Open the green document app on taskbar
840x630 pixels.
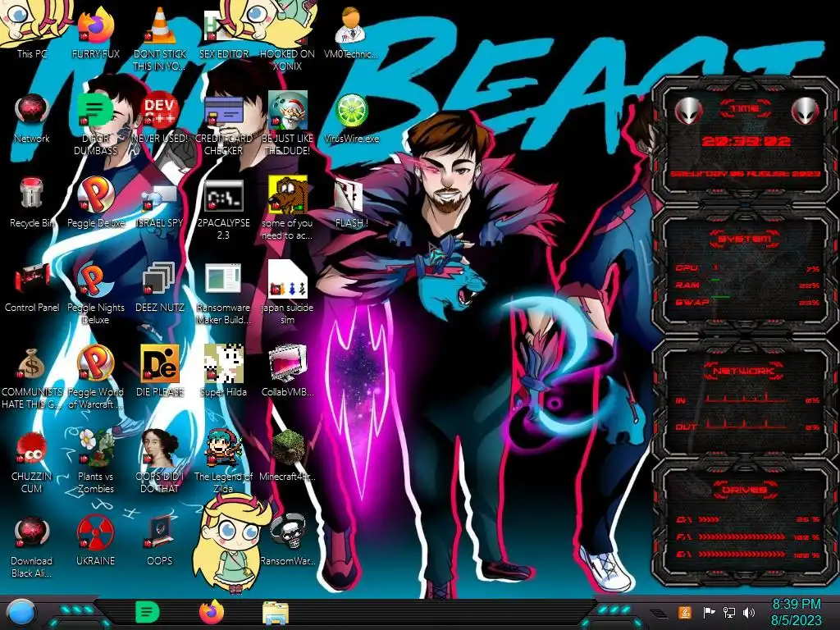coord(147,612)
